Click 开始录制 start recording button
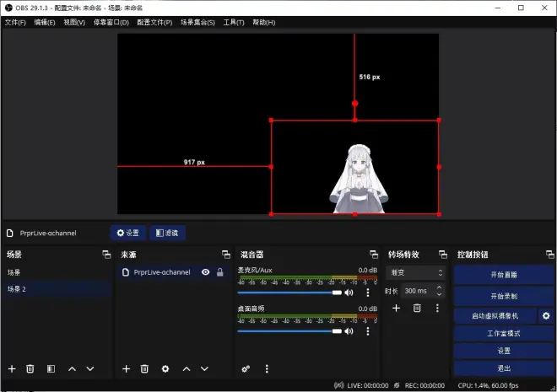557x392 pixels. pyautogui.click(x=504, y=296)
